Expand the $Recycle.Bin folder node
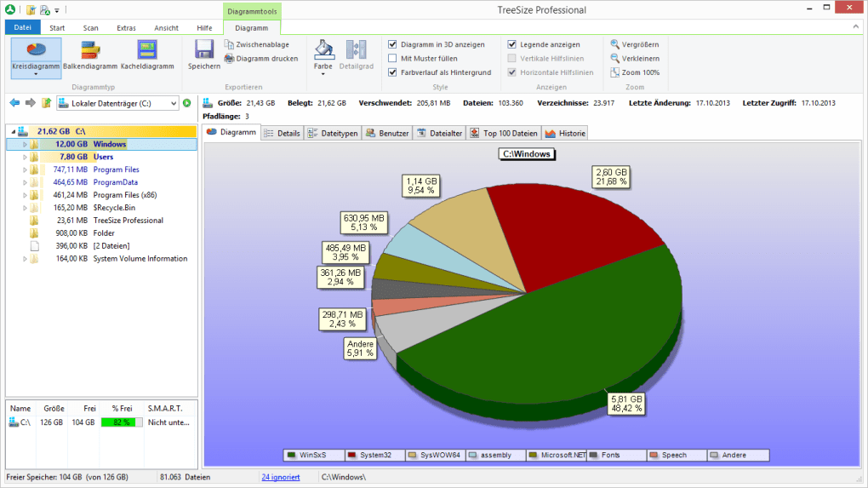The image size is (868, 488). click(25, 208)
